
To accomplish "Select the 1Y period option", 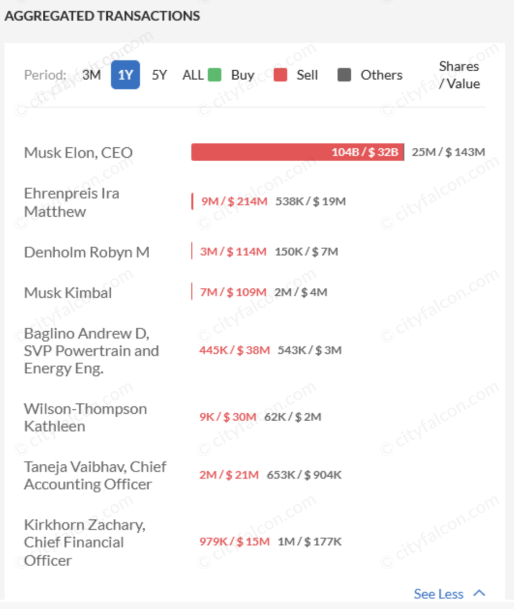I will coord(125,75).
